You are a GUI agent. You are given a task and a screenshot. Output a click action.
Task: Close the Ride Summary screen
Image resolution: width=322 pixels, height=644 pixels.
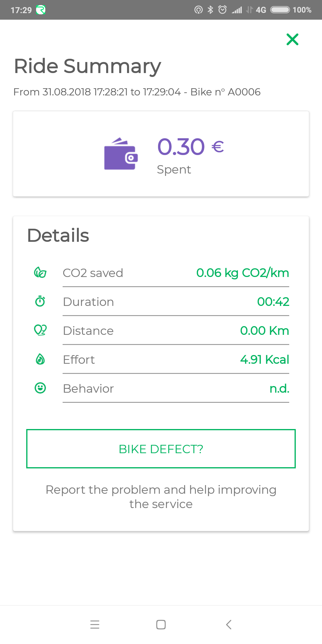click(292, 39)
